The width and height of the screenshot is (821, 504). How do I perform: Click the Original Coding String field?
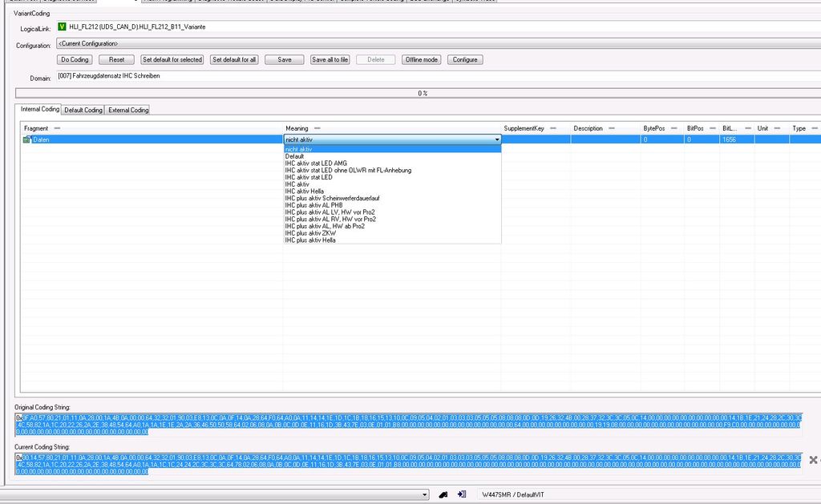401,424
